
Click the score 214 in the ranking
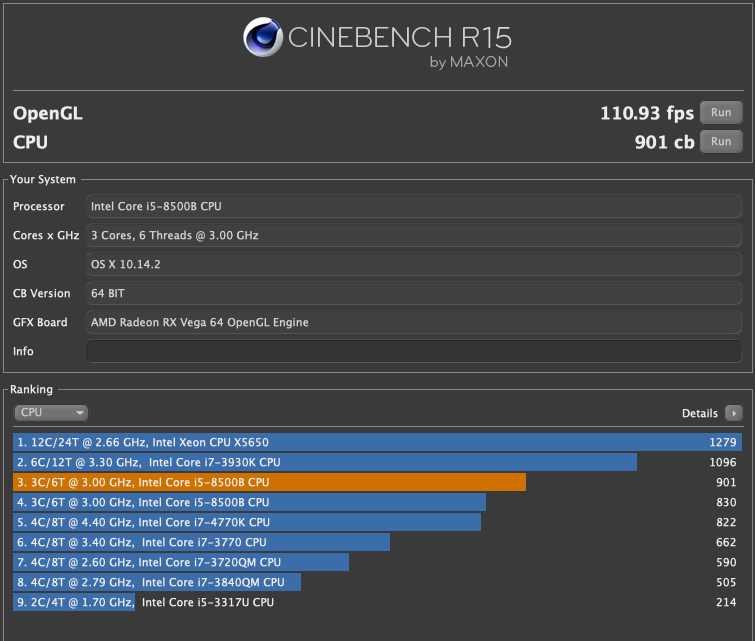pyautogui.click(x=726, y=602)
